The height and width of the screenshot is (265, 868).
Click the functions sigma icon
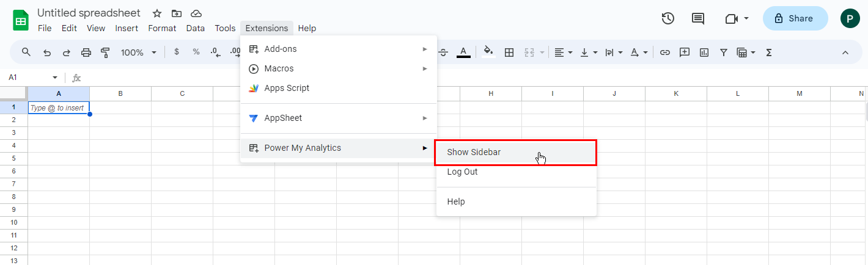(x=769, y=53)
